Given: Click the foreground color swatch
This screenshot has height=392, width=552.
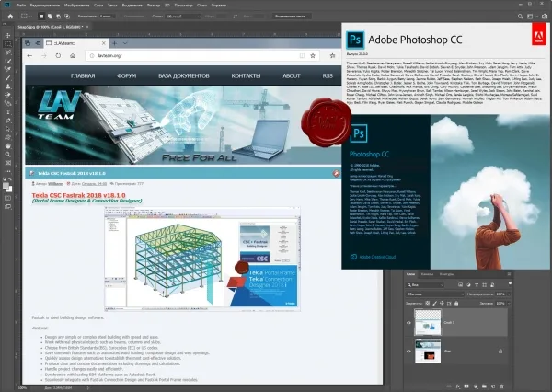Looking at the screenshot, I should tap(6, 186).
